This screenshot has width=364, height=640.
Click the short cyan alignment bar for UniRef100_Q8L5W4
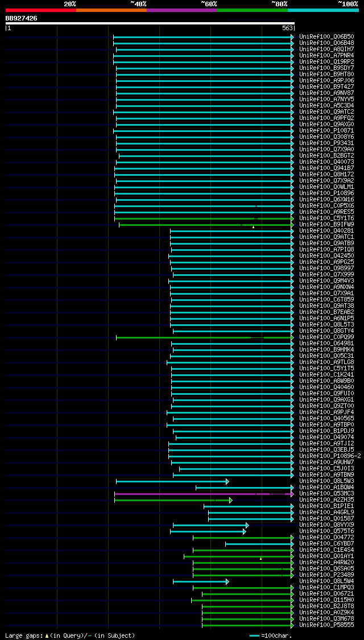201,583
